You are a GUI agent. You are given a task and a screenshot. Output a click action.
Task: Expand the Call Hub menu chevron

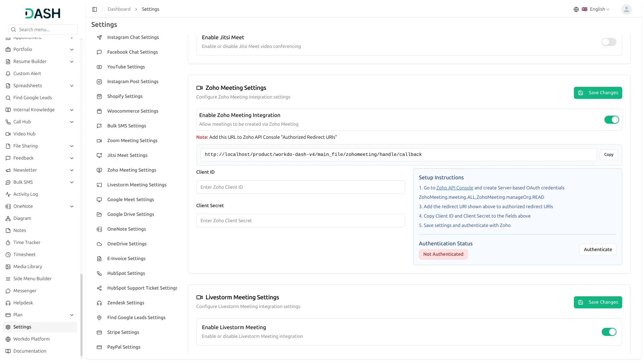(72, 122)
